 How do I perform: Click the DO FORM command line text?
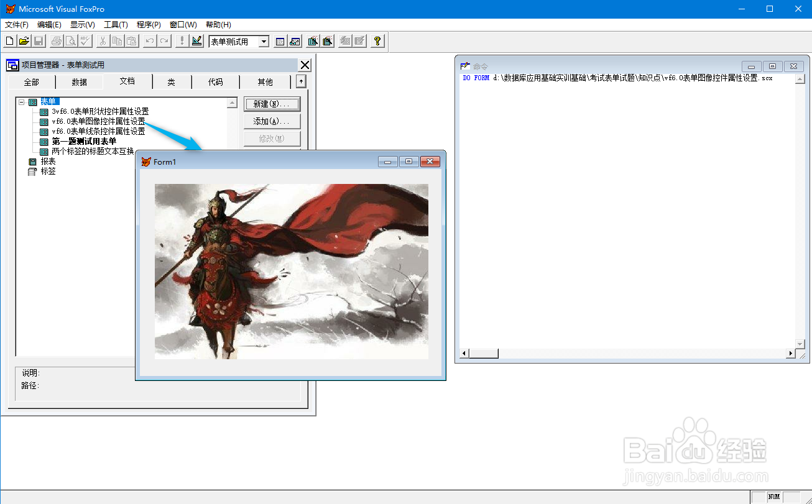pyautogui.click(x=617, y=78)
